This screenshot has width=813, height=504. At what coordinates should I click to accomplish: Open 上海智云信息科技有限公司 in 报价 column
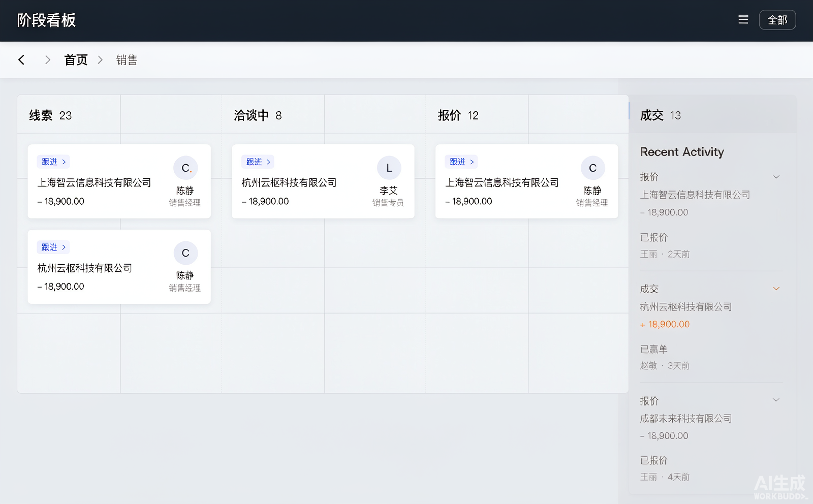[x=502, y=182]
